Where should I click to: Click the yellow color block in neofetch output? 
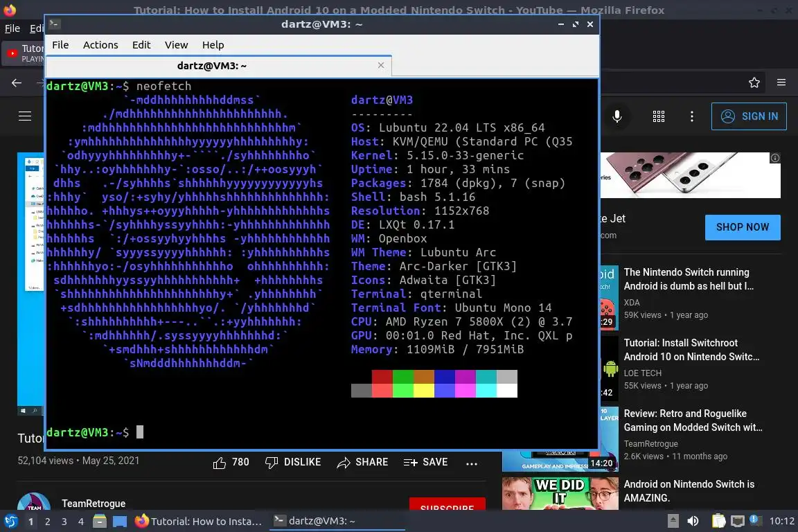click(423, 391)
